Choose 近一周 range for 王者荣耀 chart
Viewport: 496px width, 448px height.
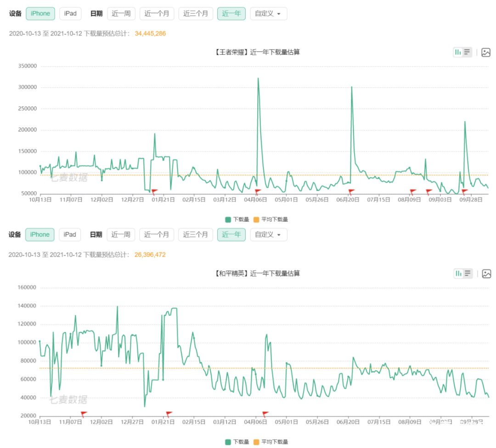[121, 14]
